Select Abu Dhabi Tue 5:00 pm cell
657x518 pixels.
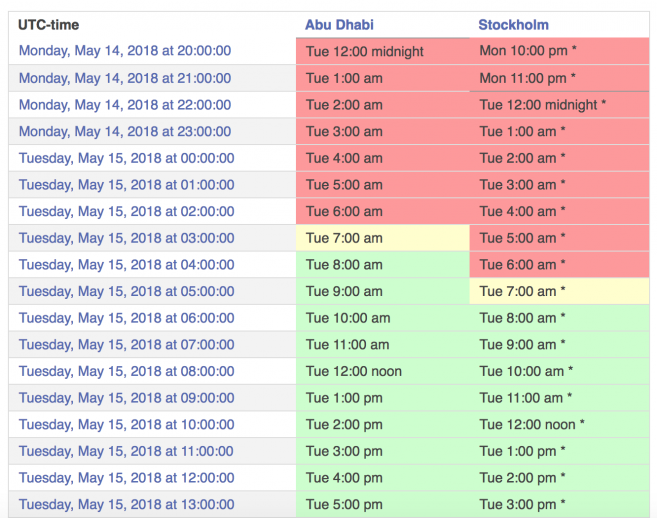click(x=382, y=504)
